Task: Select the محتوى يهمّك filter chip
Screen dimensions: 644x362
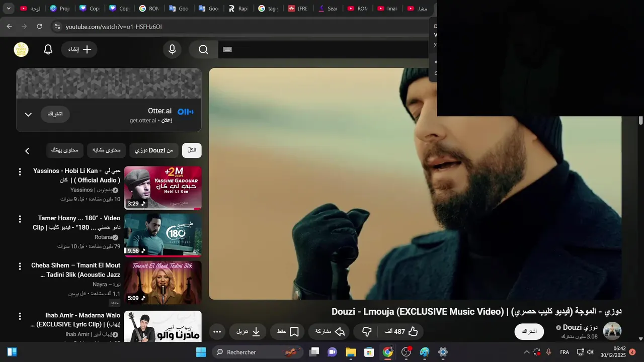Action: point(65,150)
